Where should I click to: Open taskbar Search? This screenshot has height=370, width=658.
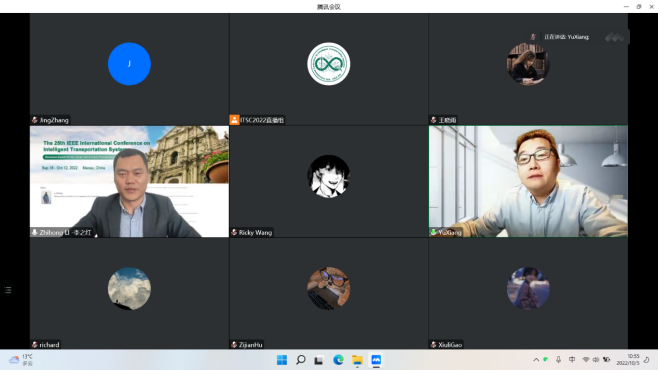coord(300,360)
